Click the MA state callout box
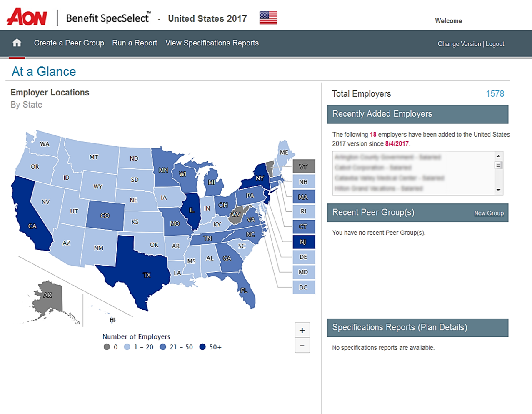The width and height of the screenshot is (532, 414). pyautogui.click(x=304, y=197)
